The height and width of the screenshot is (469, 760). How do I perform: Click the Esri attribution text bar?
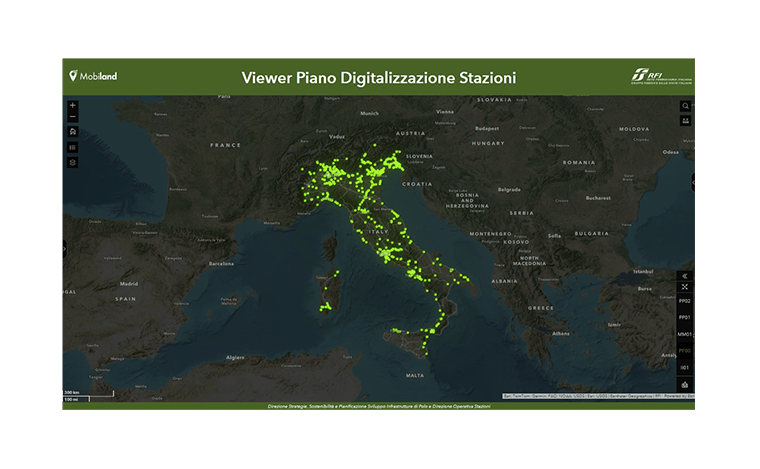(598, 396)
